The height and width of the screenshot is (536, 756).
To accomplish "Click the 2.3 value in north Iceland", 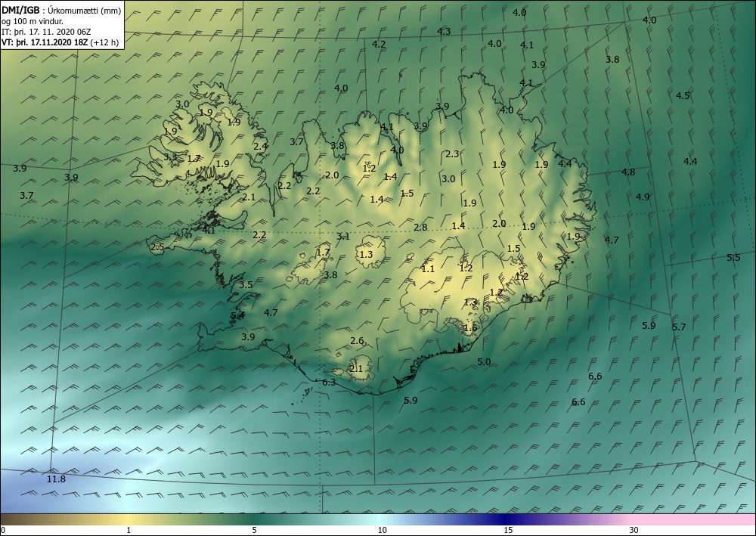I will [452, 153].
